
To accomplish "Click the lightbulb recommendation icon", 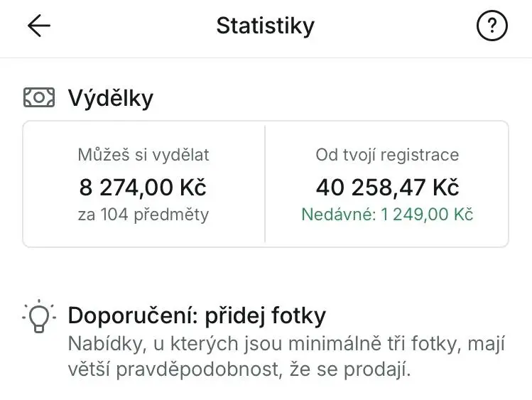I will 39,316.
